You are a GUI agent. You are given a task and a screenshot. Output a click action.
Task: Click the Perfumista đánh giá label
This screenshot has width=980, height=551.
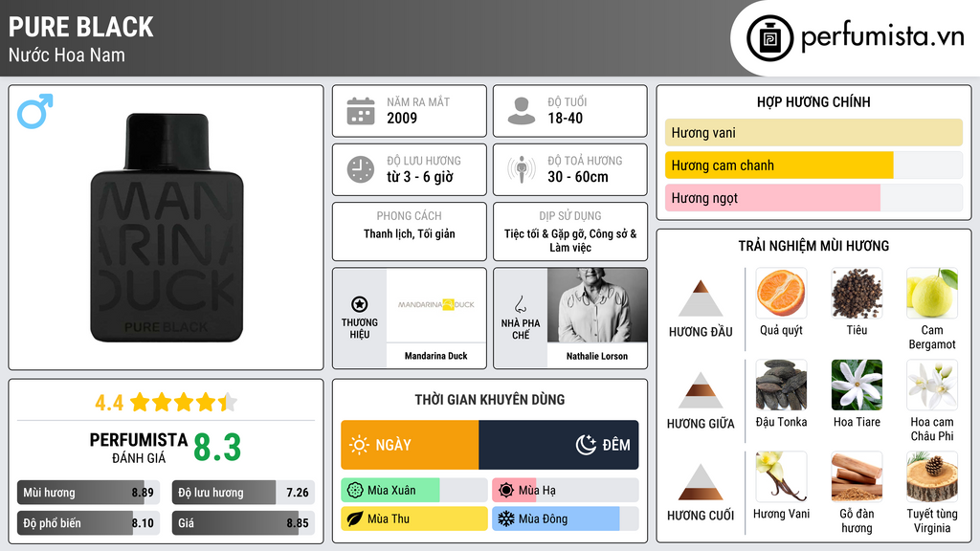pyautogui.click(x=139, y=448)
